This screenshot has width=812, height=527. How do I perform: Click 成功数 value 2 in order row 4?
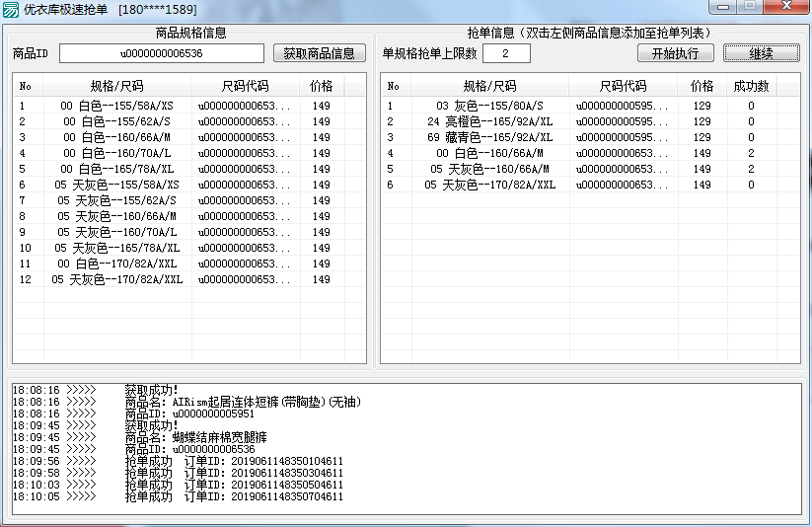(x=751, y=153)
